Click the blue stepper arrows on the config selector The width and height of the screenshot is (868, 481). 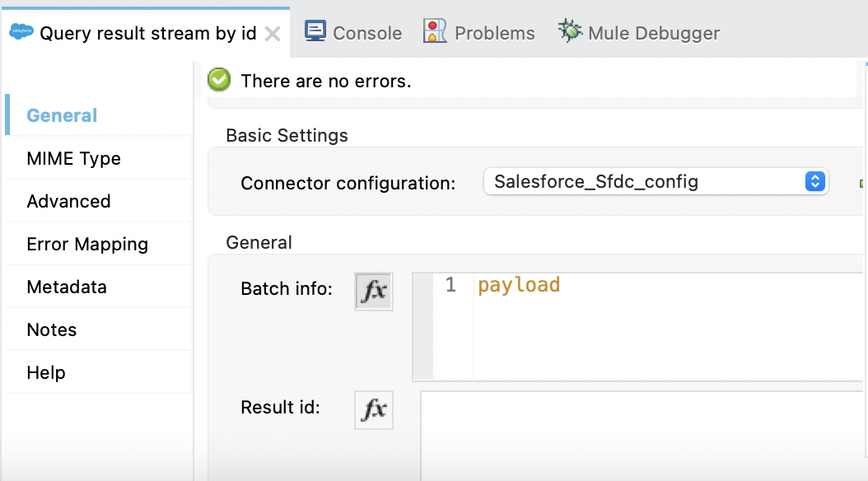click(x=814, y=181)
